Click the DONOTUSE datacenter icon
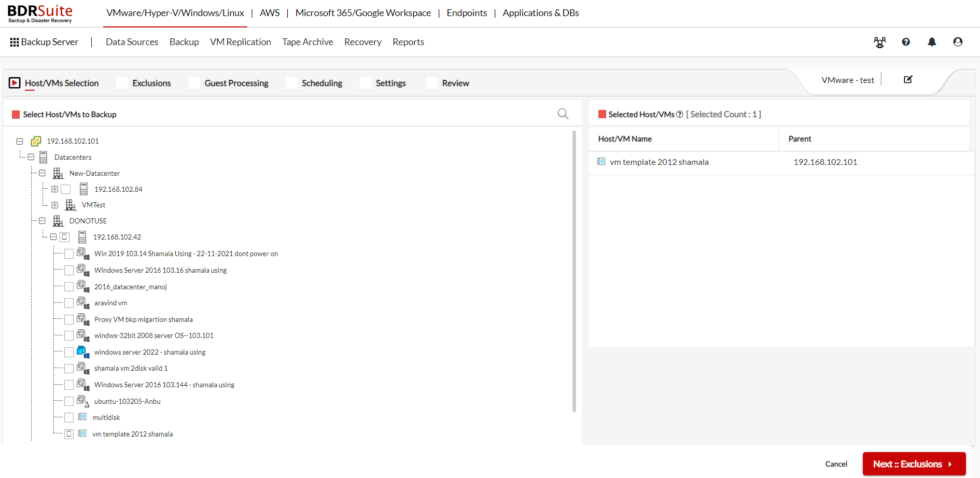 [x=58, y=221]
